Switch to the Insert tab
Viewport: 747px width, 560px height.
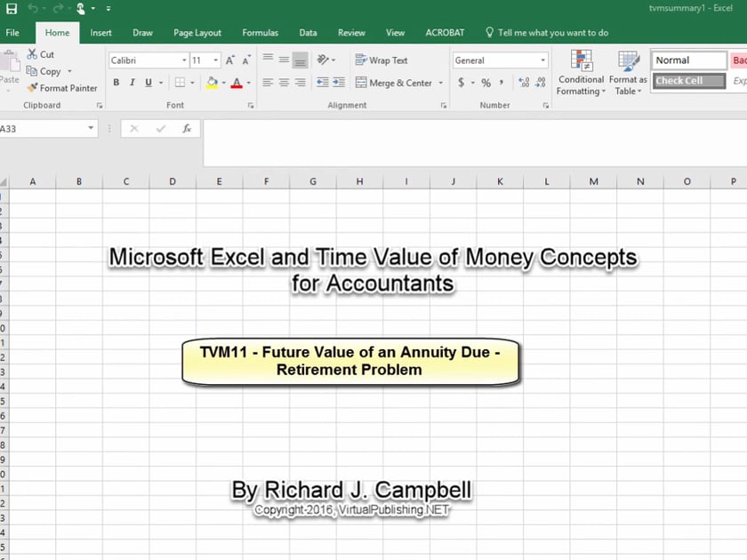click(x=100, y=32)
